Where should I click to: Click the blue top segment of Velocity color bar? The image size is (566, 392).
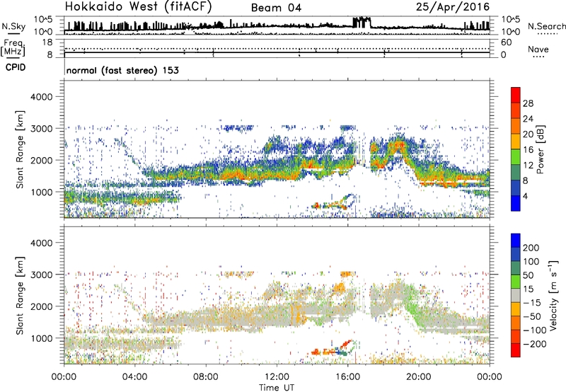pyautogui.click(x=516, y=241)
